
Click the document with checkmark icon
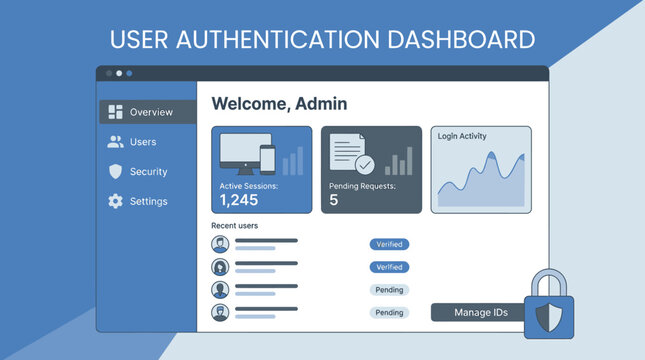point(352,154)
